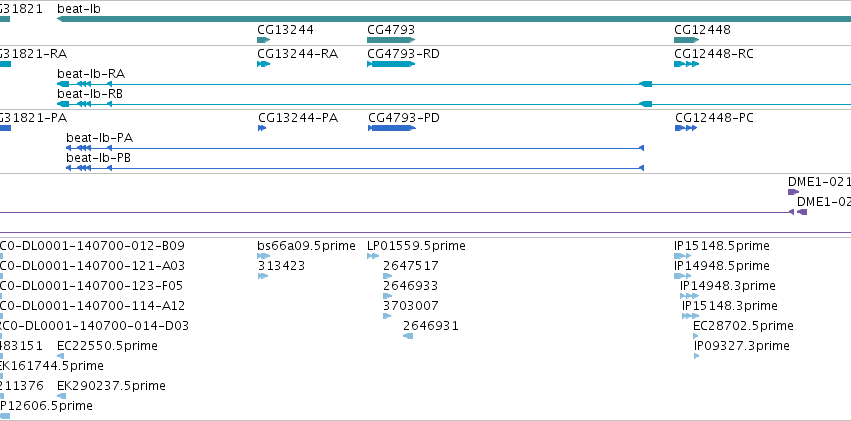The image size is (851, 421).
Task: Click the EC28702.5prime EST label
Action: click(744, 326)
